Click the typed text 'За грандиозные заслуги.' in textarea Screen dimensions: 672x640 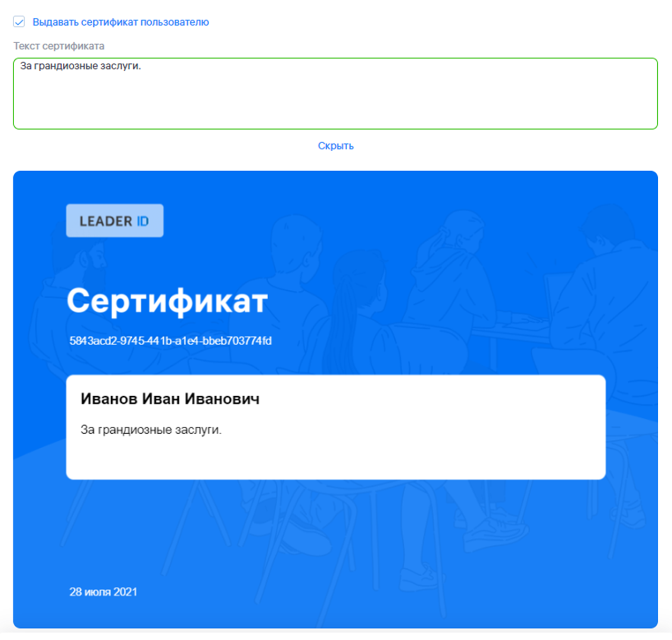(x=81, y=66)
